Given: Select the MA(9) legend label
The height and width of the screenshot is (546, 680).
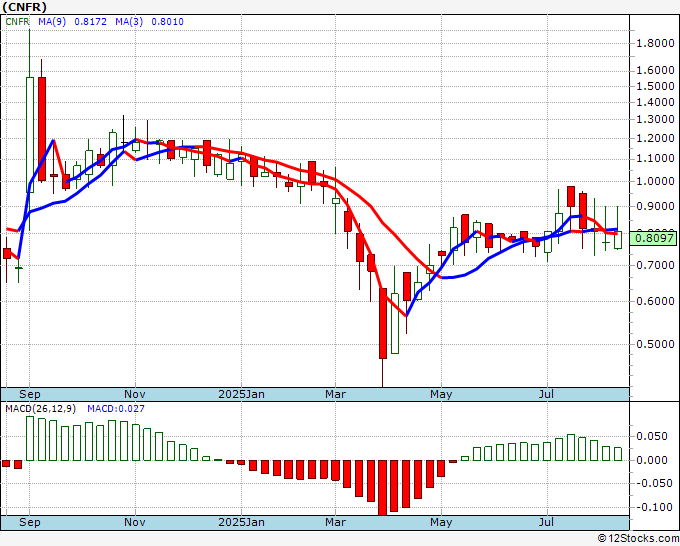Looking at the screenshot, I should [x=52, y=22].
